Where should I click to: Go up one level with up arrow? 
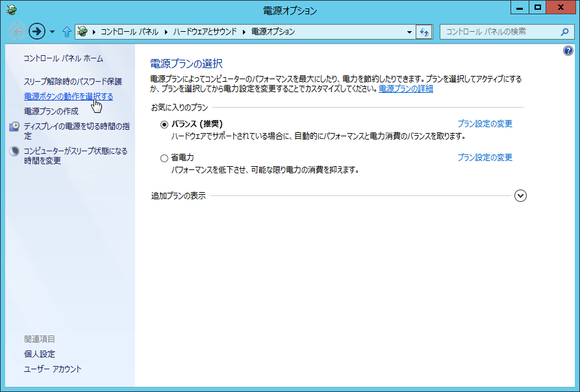coord(67,32)
